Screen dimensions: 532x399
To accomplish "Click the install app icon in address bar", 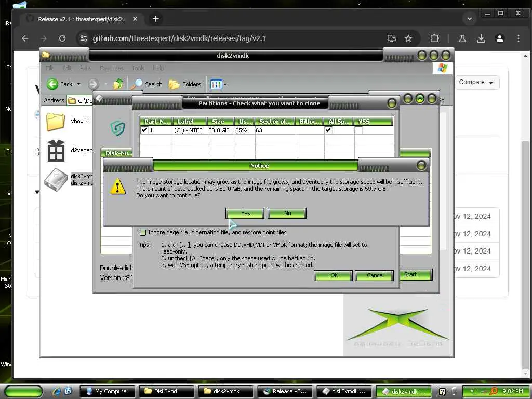I will click(392, 38).
